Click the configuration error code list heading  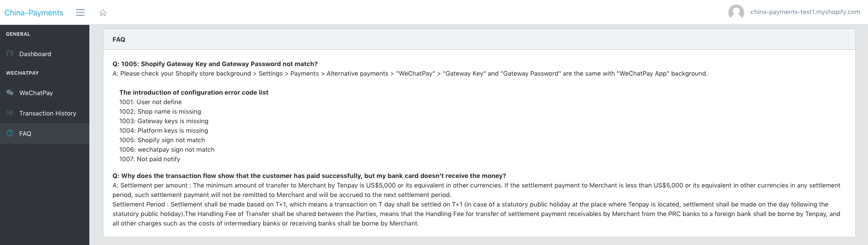click(x=194, y=92)
